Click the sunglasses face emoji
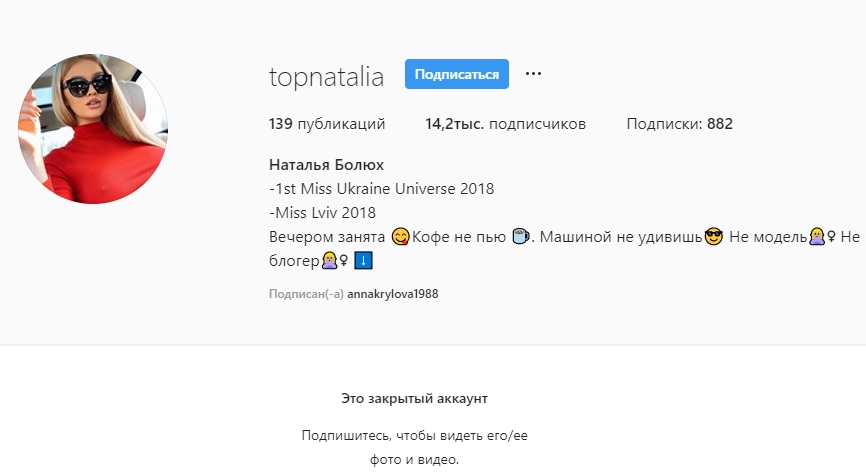The image size is (866, 474). pos(714,237)
